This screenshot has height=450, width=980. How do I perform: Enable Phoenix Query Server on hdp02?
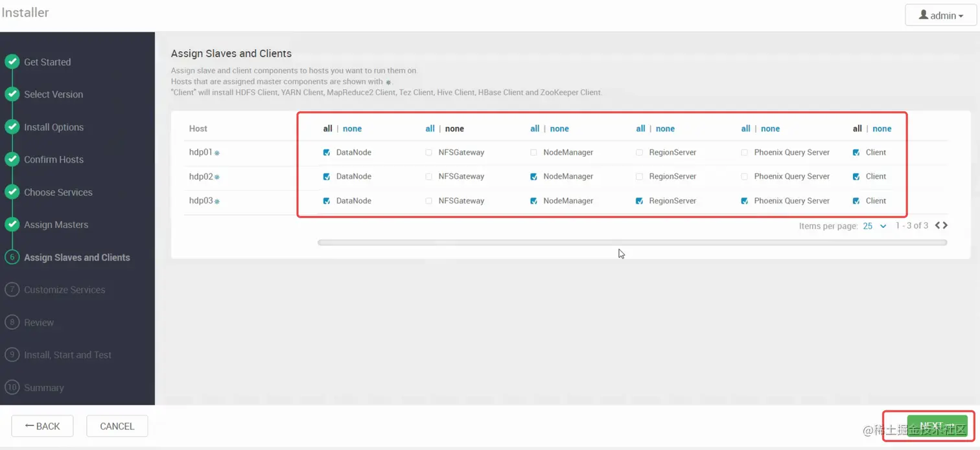pos(744,177)
